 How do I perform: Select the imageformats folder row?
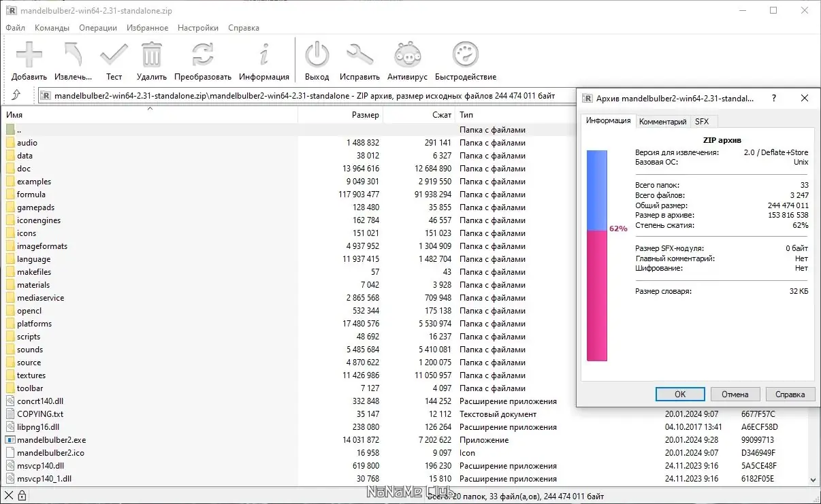point(289,246)
